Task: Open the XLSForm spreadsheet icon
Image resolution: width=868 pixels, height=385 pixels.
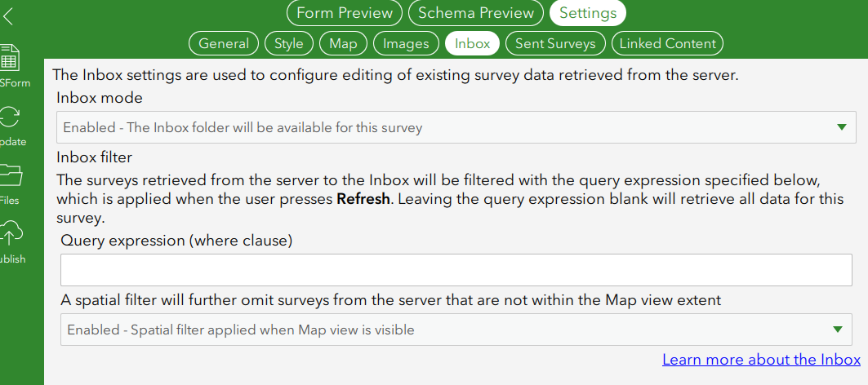Action: click(x=10, y=57)
